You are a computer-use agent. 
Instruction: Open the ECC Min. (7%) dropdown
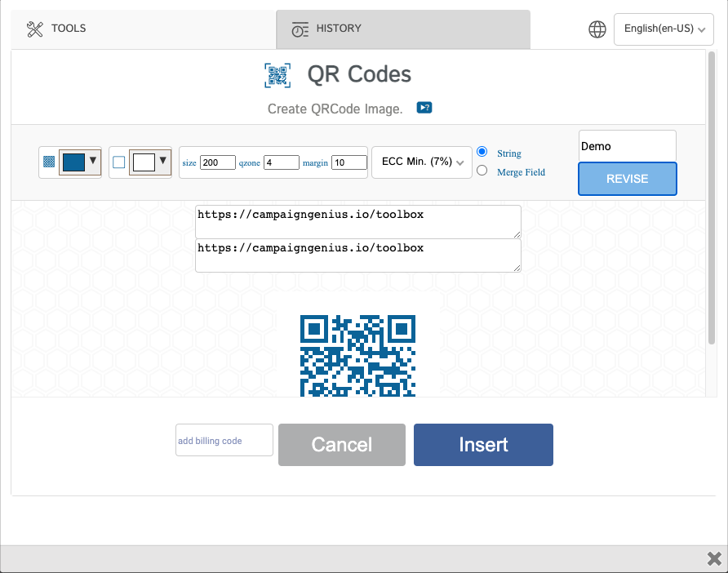[422, 162]
